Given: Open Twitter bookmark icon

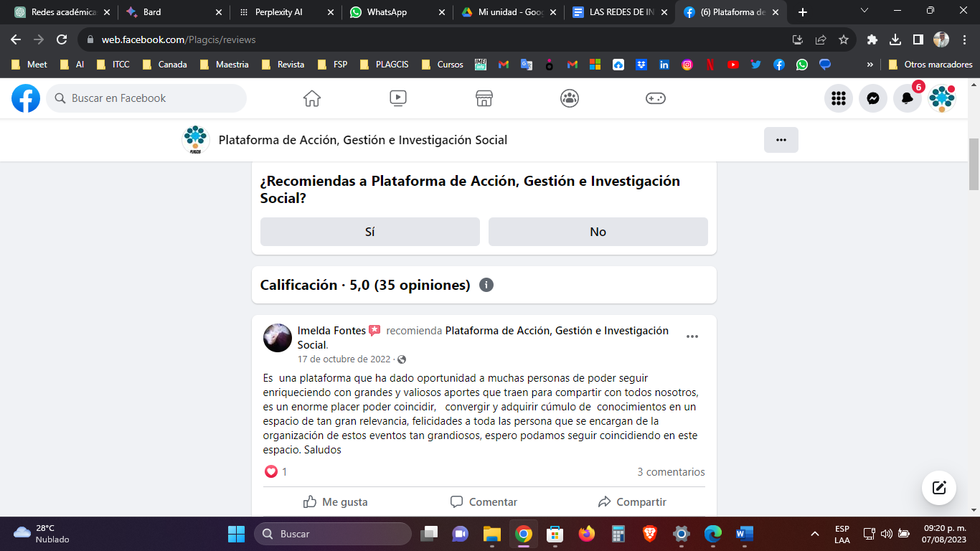Looking at the screenshot, I should pos(755,65).
